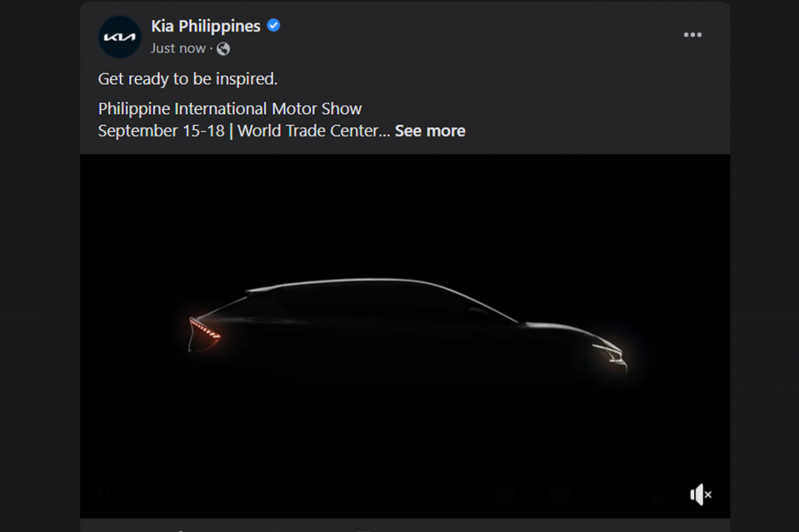799x532 pixels.
Task: Open the Kia logo profile picture
Action: click(120, 37)
